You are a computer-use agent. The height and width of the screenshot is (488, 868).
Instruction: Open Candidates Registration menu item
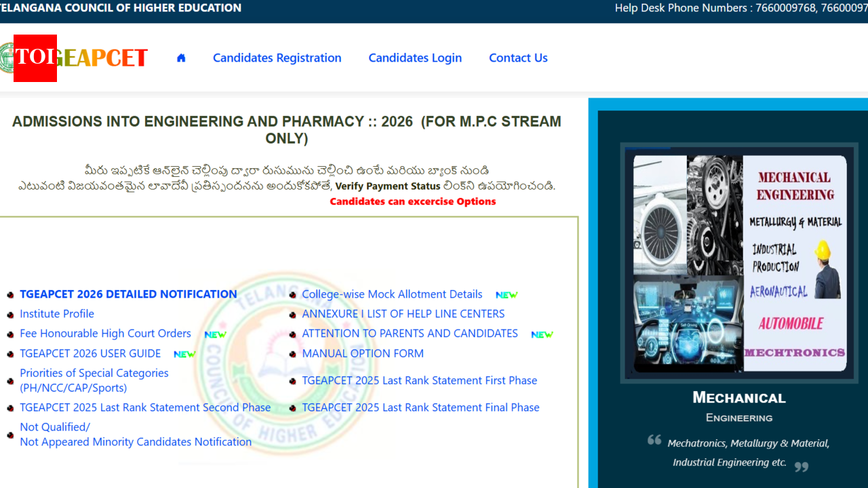click(277, 58)
